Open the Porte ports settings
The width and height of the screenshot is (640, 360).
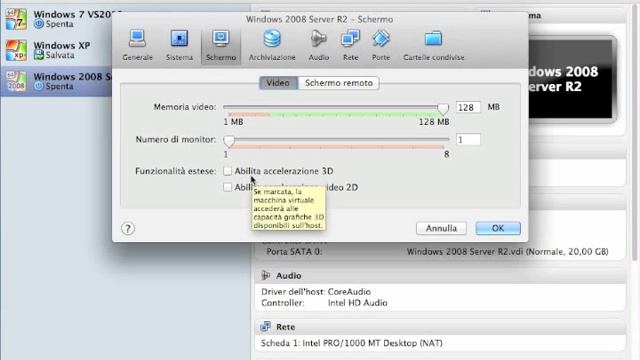point(380,45)
